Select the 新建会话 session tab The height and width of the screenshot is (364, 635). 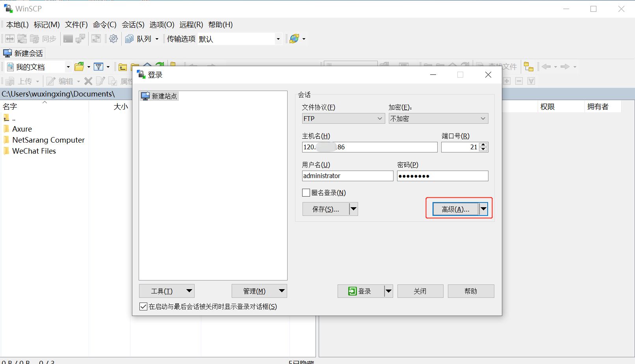click(23, 53)
